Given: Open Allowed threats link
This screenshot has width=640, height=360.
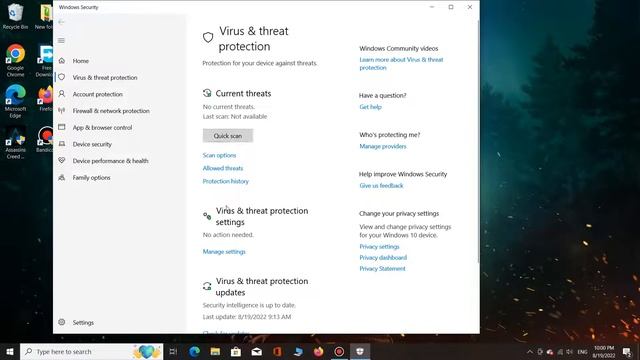Looking at the screenshot, I should click(223, 168).
